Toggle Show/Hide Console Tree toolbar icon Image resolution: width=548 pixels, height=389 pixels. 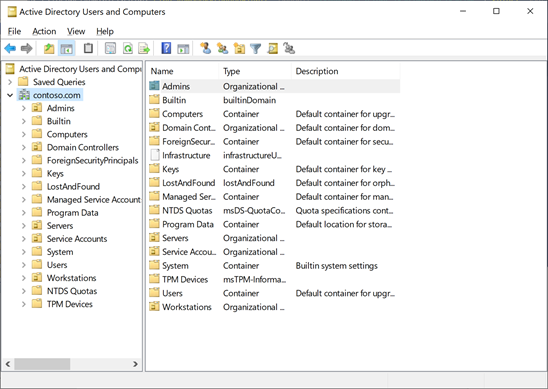66,48
